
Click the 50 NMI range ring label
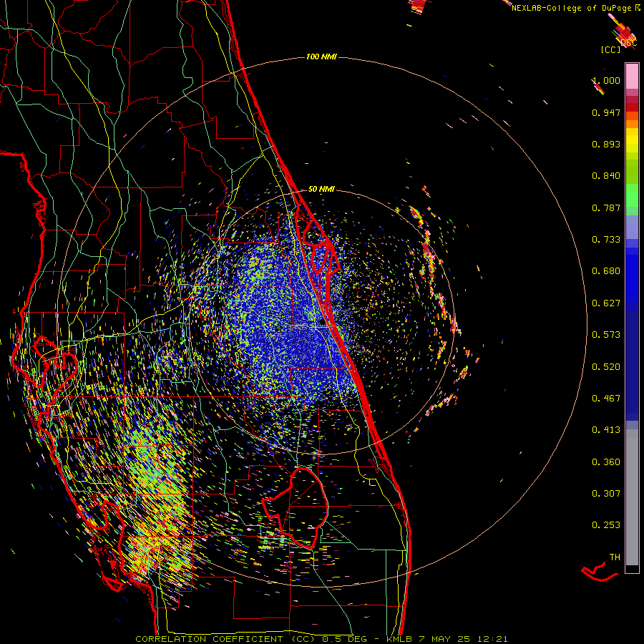pos(321,190)
